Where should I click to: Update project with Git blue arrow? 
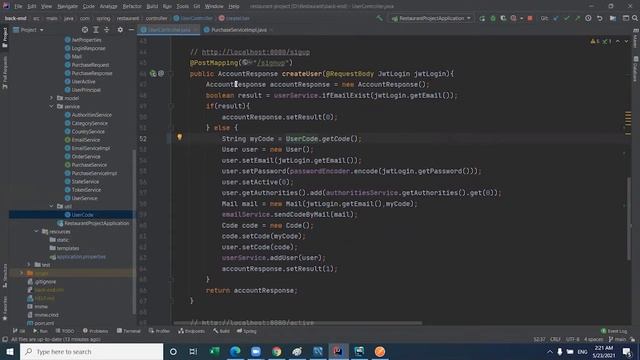pos(556,18)
